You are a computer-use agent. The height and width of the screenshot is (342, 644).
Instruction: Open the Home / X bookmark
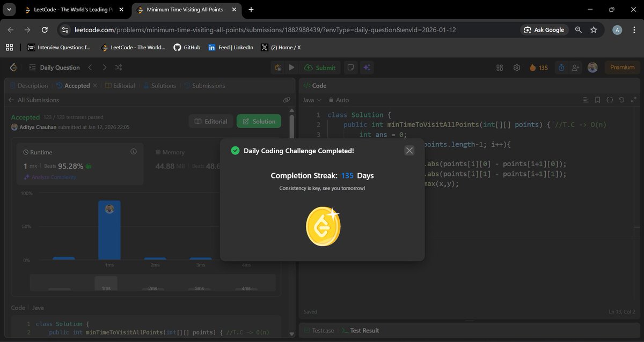[x=281, y=47]
